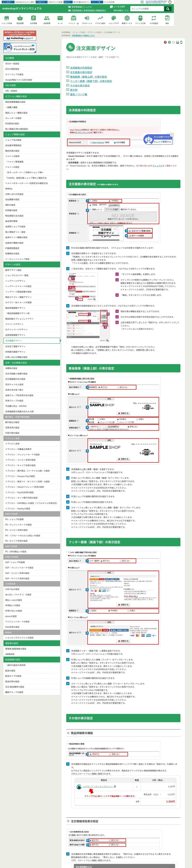Open トップページデザイン in sidebar
192x868 pixels.
point(32,281)
